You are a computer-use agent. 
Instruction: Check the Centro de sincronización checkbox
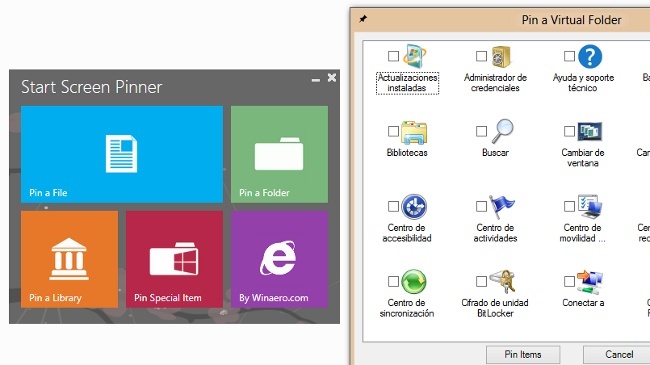tap(393, 281)
